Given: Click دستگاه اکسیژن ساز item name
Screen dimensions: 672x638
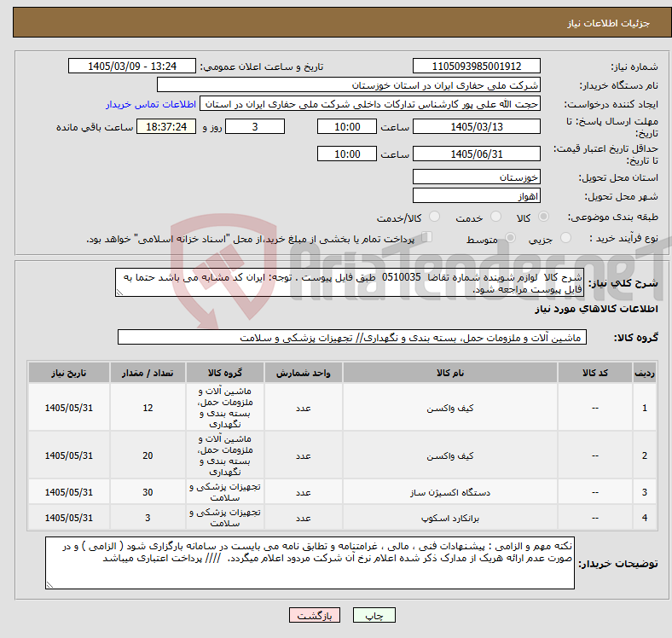Looking at the screenshot, I should [x=450, y=492].
